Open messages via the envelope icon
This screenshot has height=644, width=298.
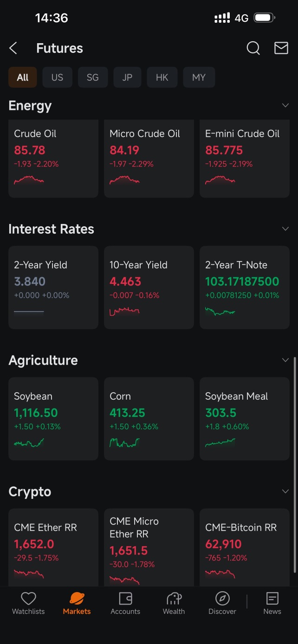coord(281,48)
